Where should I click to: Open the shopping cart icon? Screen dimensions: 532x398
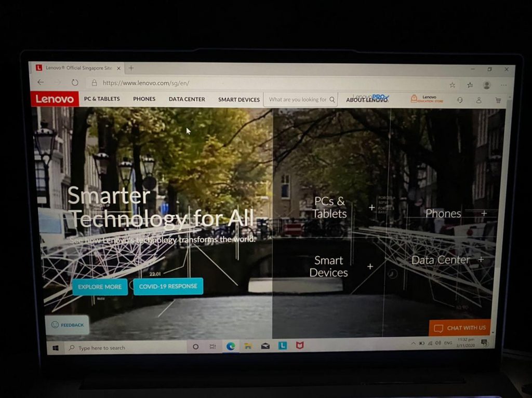[498, 100]
